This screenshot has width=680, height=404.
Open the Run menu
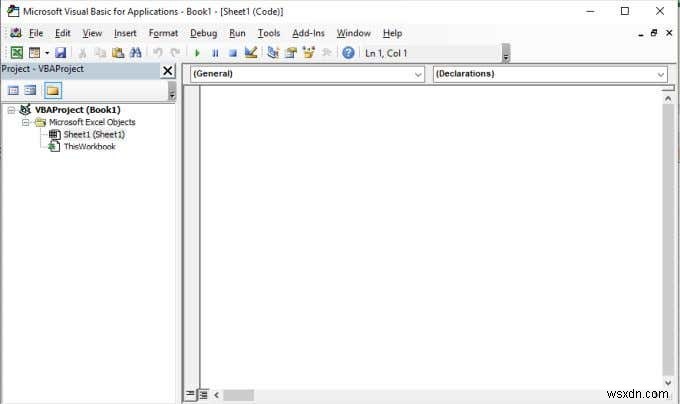(x=237, y=33)
